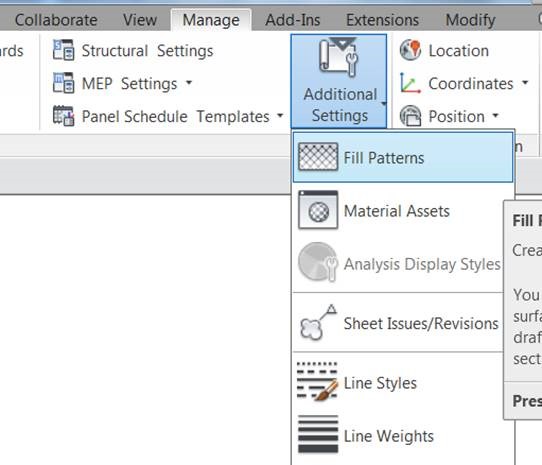Click the Additional Settings button label
Screen dimensions: 542x465
tap(340, 105)
